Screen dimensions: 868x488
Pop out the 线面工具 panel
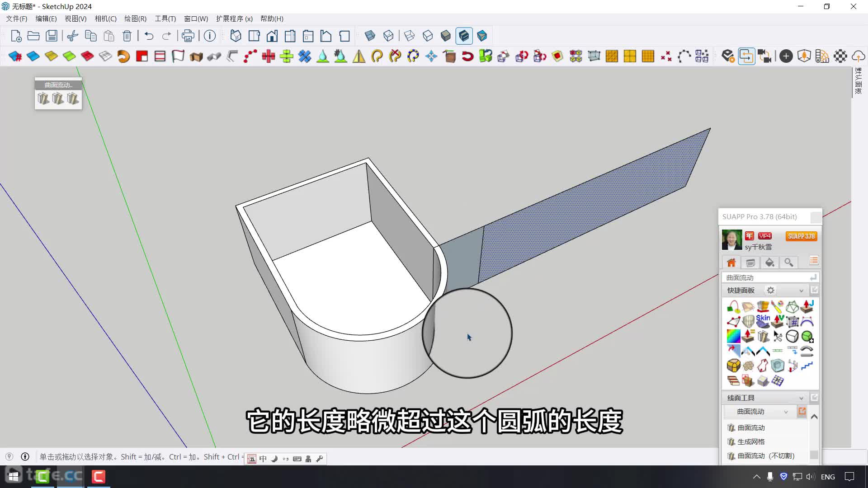814,398
